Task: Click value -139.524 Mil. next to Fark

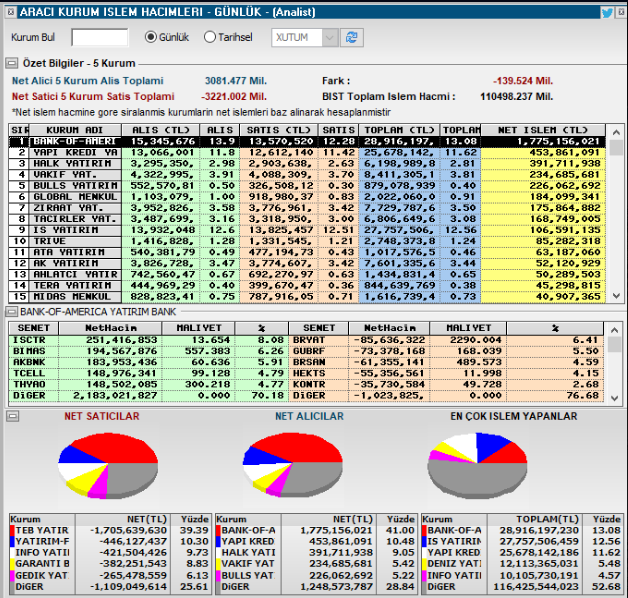Action: coord(523,81)
